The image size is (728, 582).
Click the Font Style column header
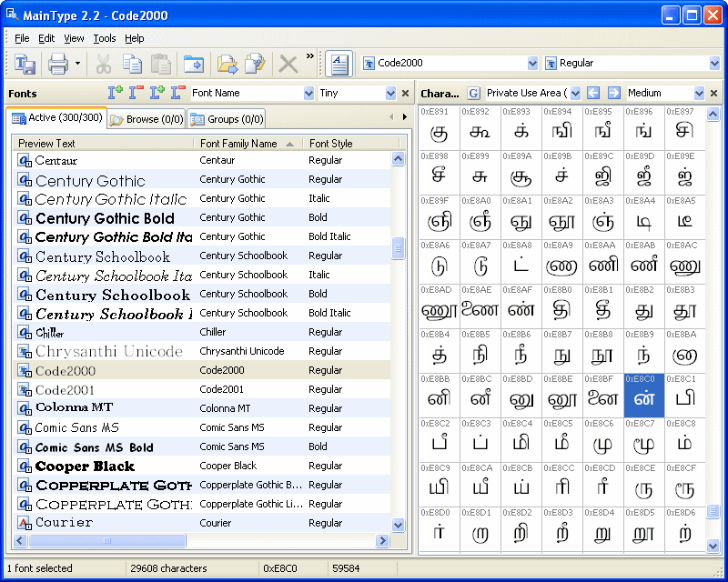352,144
